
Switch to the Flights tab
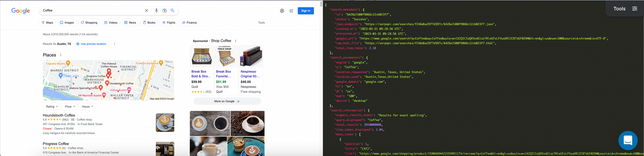point(169,23)
